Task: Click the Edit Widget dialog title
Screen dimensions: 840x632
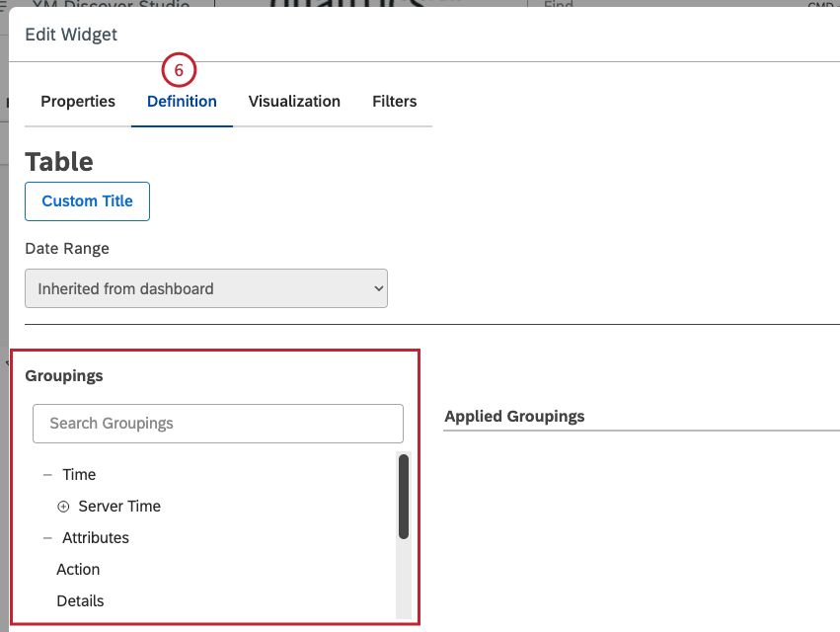Action: pos(70,34)
